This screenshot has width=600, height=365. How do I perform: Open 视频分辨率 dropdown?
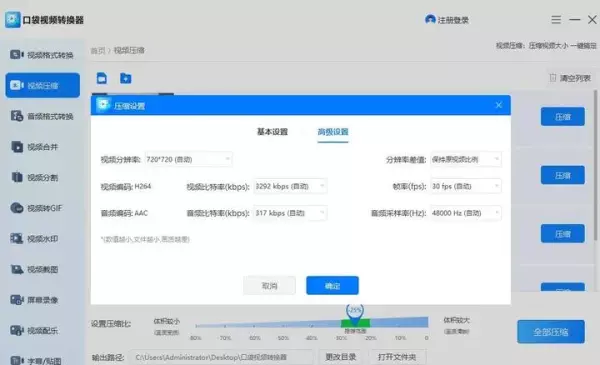coord(188,159)
